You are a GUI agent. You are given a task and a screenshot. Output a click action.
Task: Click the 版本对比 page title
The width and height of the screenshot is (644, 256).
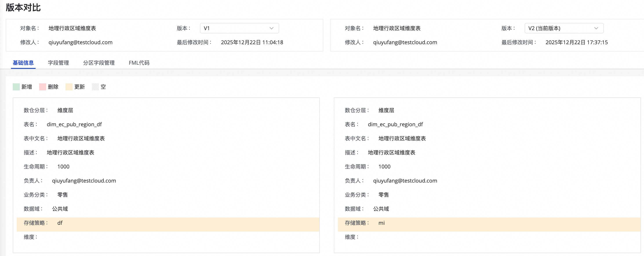pos(23,7)
